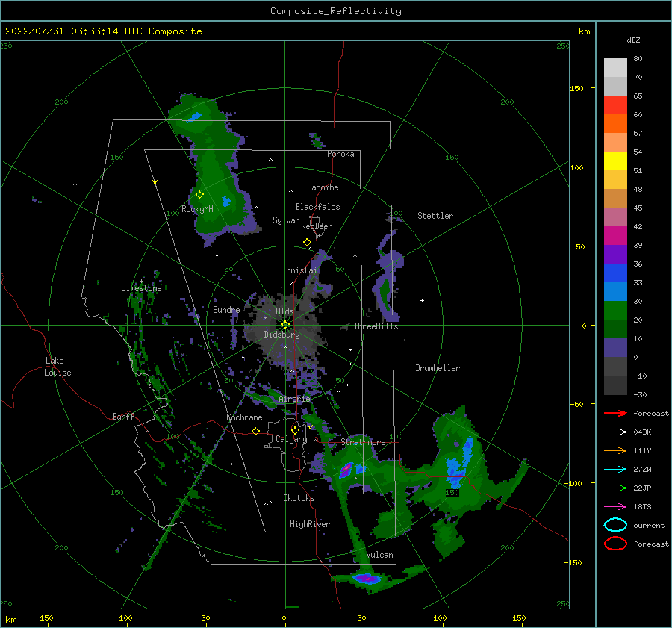Click the Drumheller city label
672x628 pixels.
tap(438, 368)
